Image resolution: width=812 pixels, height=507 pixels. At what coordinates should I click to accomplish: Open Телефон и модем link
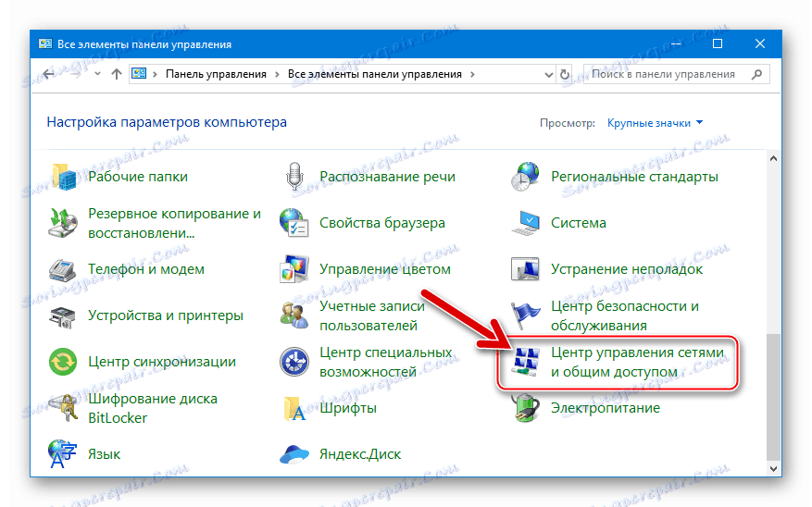point(146,269)
